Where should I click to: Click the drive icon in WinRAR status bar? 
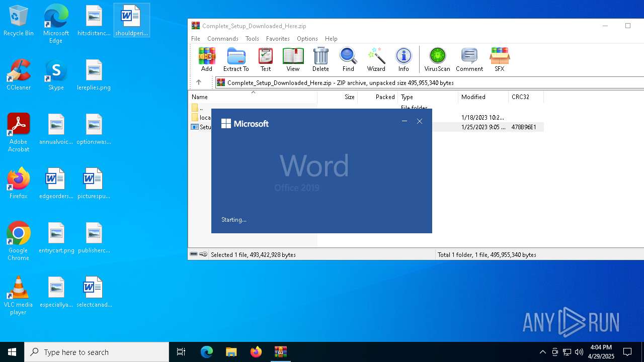pos(194,254)
